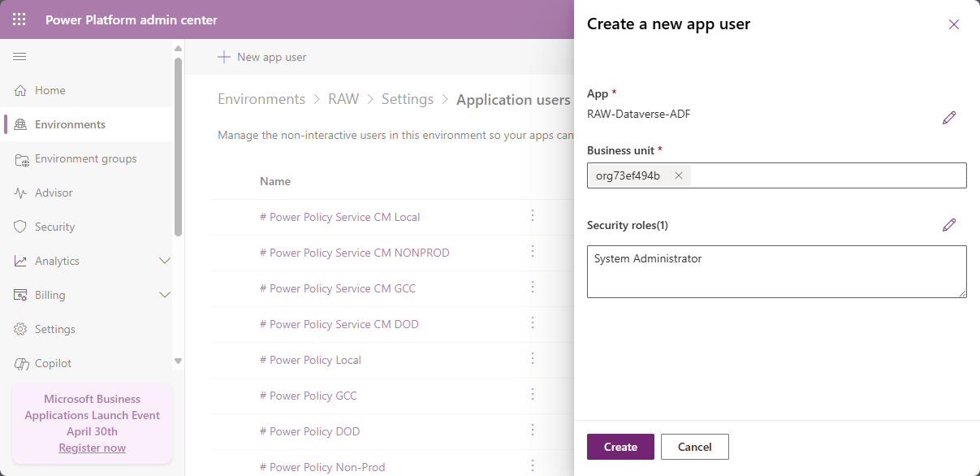Image resolution: width=980 pixels, height=476 pixels.
Task: Open more options for Power Policy Non-Prod
Action: [x=533, y=465]
